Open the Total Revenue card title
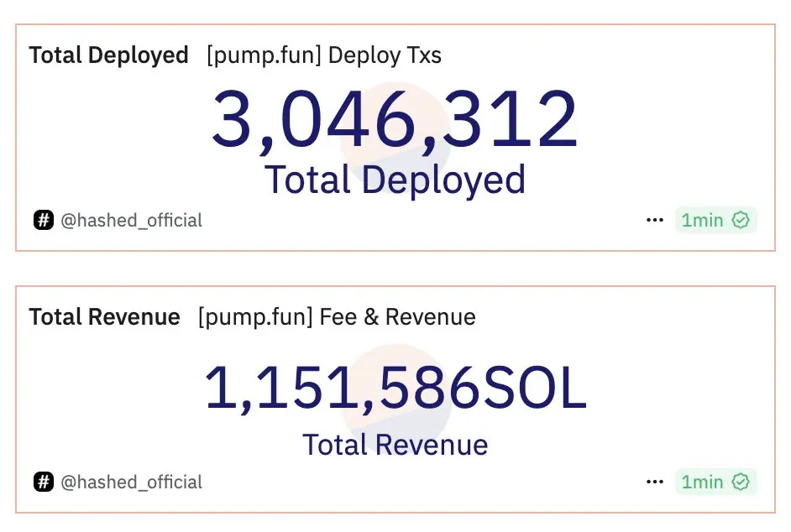 (x=104, y=317)
